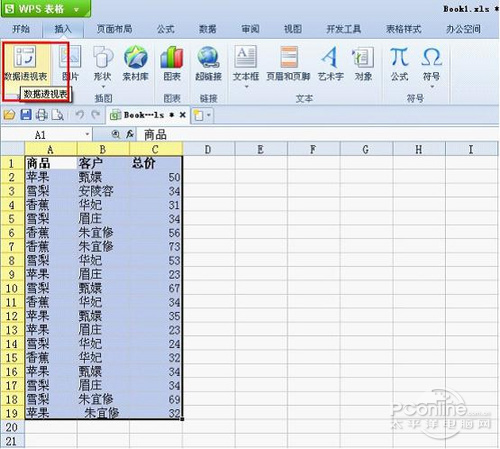Select column H header
Screen dimensions: 500x449
point(419,150)
